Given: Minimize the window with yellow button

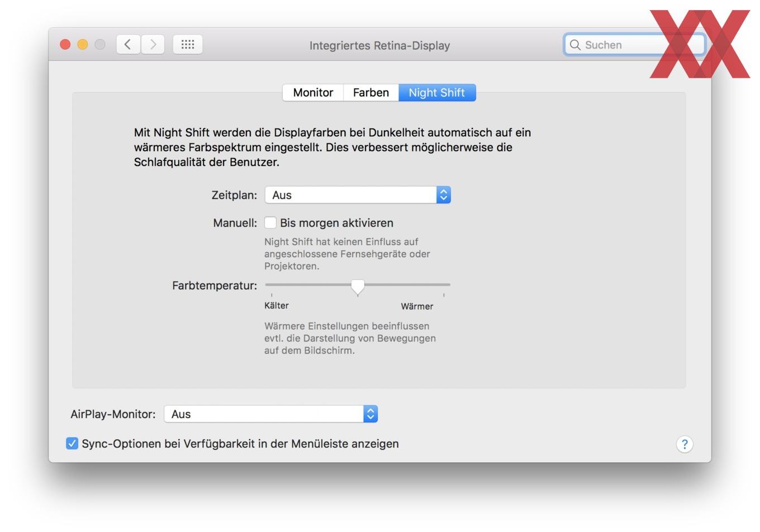Looking at the screenshot, I should [83, 45].
